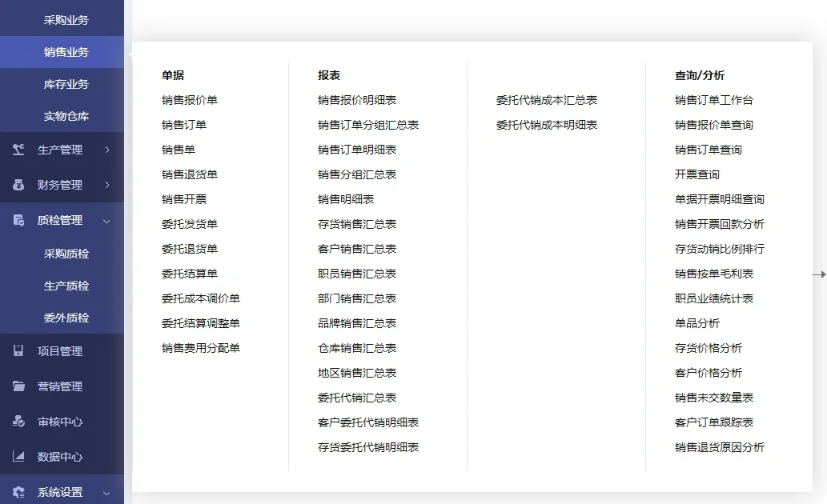
Task: Click the right arrow on the panel edge
Action: [x=821, y=274]
